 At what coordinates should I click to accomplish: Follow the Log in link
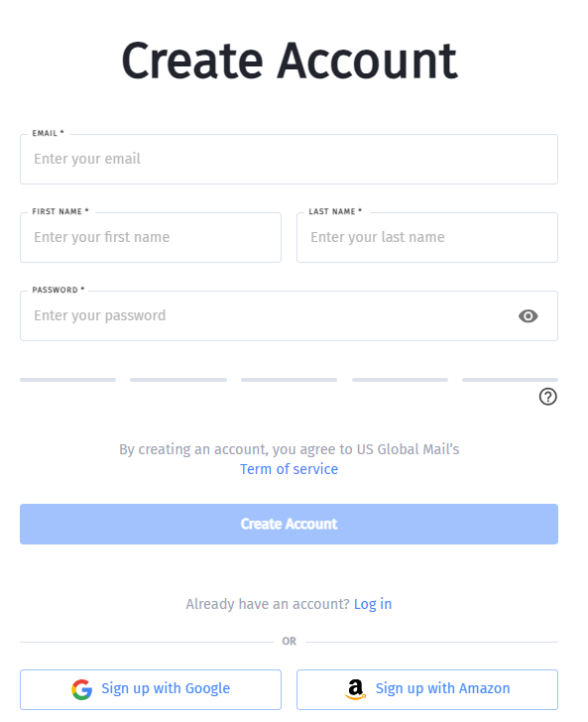pos(373,604)
